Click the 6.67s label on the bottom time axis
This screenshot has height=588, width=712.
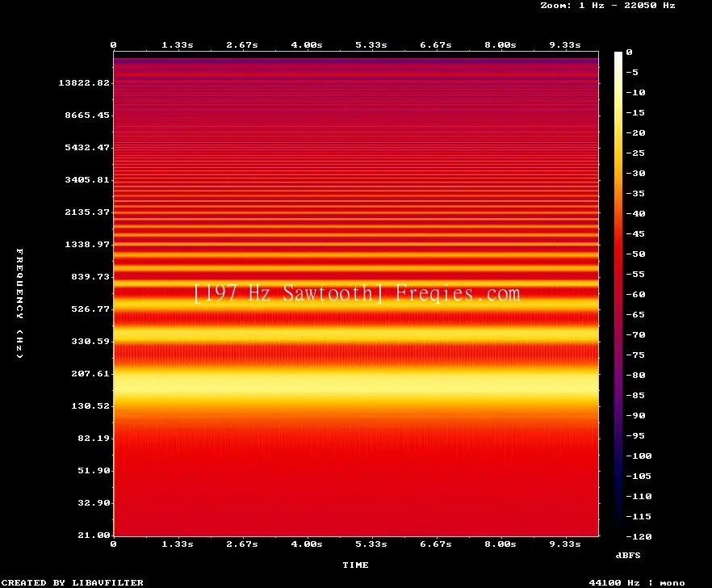(435, 544)
